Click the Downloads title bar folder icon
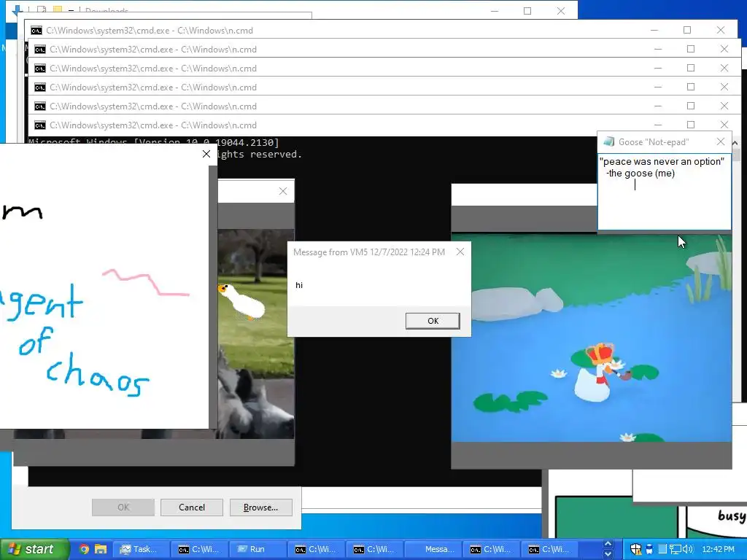Image resolution: width=747 pixels, height=560 pixels. (57, 10)
